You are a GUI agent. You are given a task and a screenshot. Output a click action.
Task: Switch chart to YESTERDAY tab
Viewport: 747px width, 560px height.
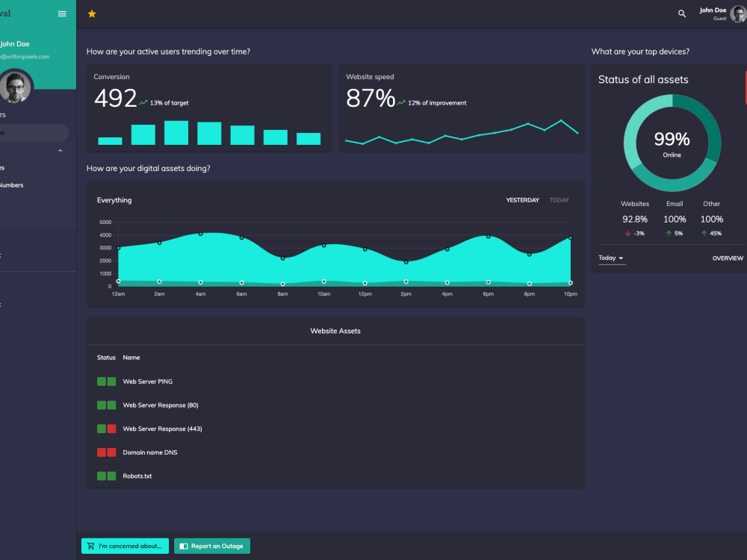(x=522, y=200)
